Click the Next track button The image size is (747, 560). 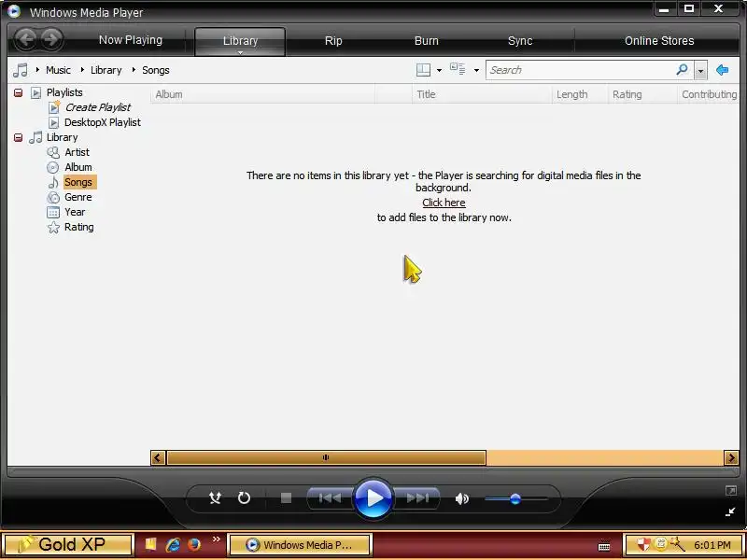point(416,498)
